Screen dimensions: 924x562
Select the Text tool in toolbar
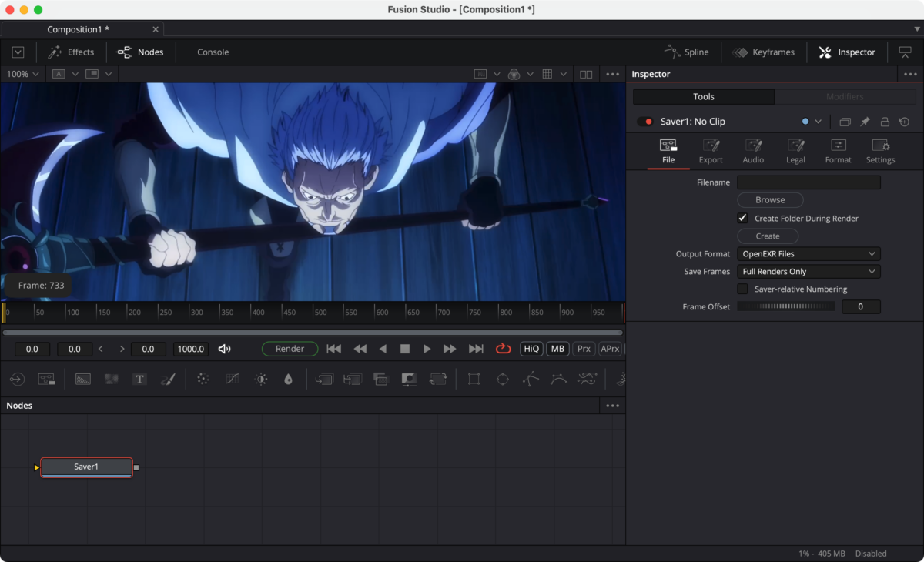(139, 379)
